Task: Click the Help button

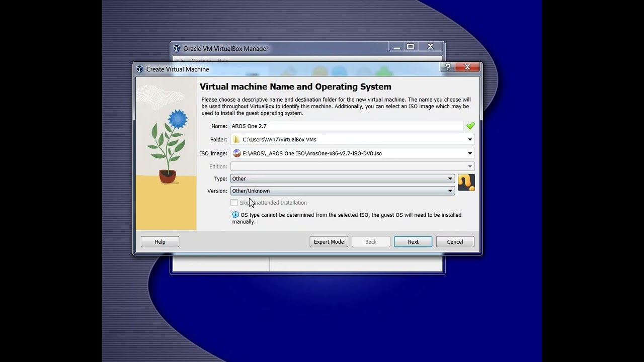Action: [160, 242]
